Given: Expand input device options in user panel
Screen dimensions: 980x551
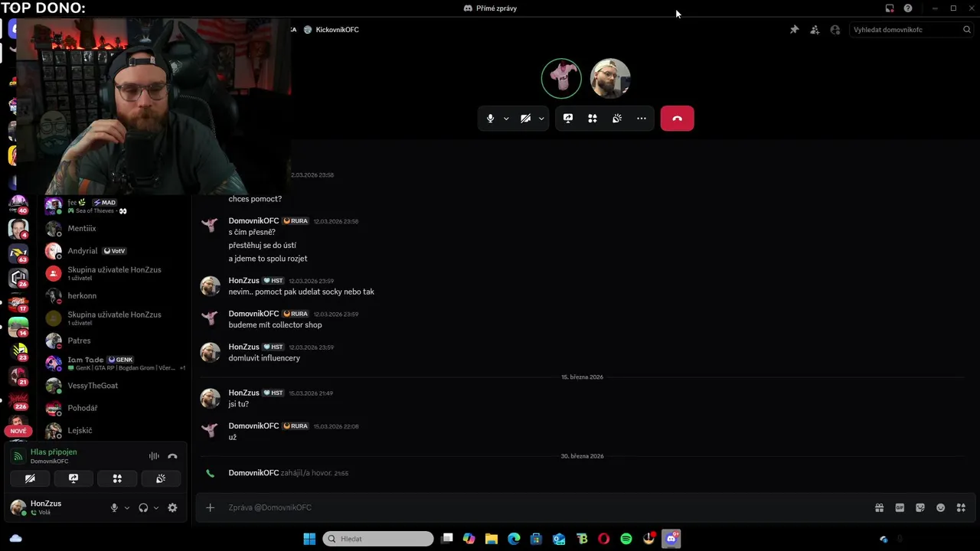Looking at the screenshot, I should click(x=127, y=508).
